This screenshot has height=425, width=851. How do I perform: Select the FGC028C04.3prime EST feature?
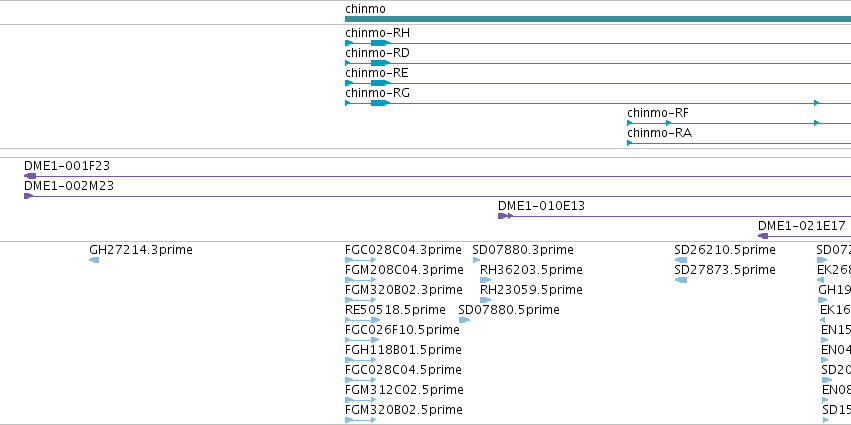(360, 260)
